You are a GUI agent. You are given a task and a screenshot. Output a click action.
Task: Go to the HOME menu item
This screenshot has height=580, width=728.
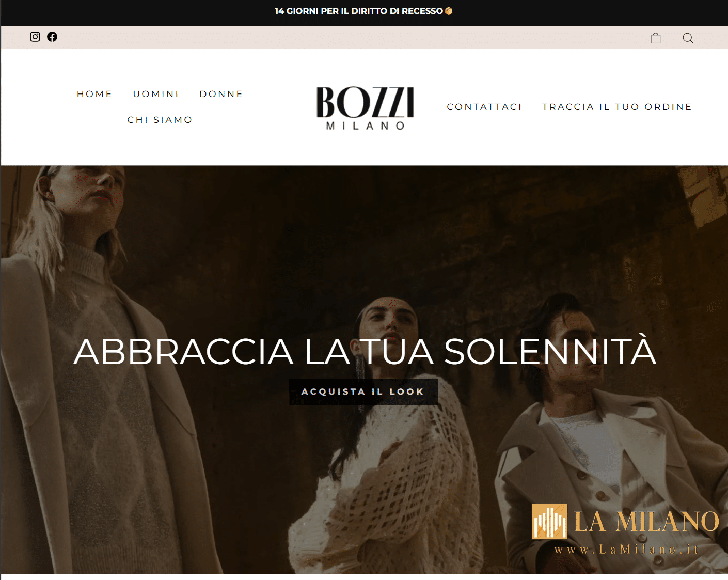tap(94, 94)
